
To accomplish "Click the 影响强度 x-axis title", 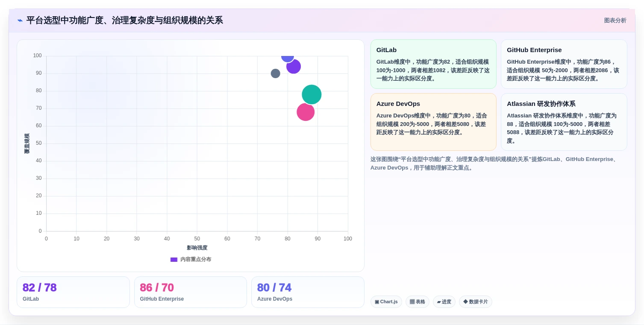I will [197, 248].
